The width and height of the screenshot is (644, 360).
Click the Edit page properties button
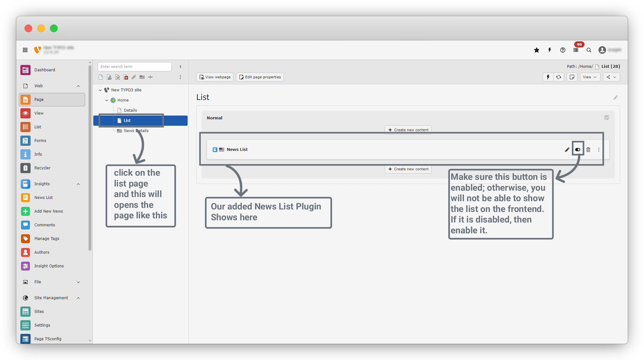[x=260, y=77]
